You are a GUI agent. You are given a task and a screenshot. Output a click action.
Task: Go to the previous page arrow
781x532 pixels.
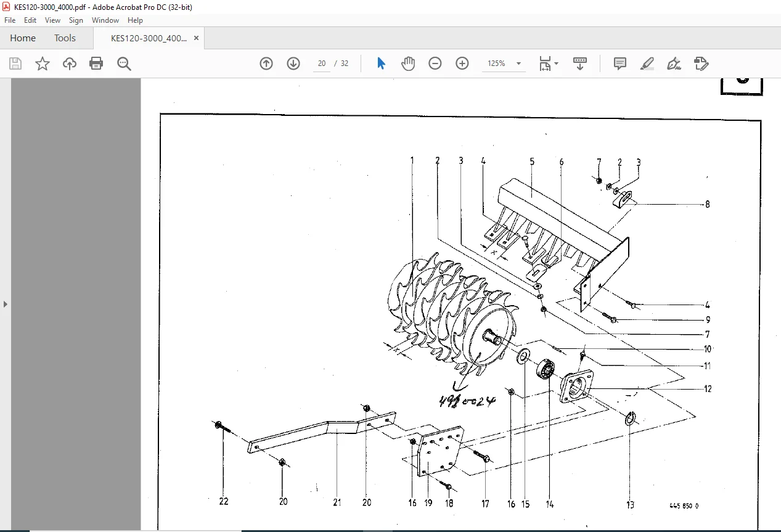coord(266,63)
